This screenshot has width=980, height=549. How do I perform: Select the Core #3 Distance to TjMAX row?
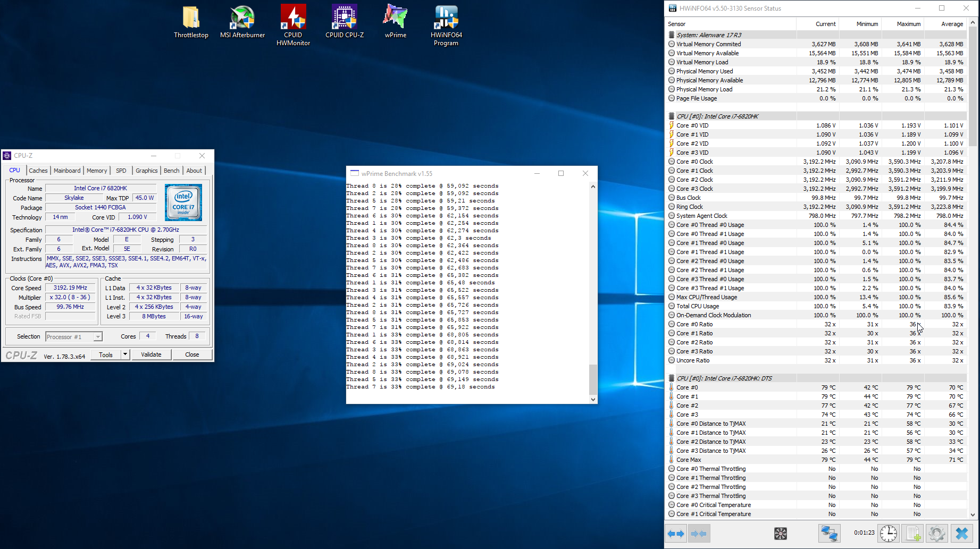click(816, 451)
